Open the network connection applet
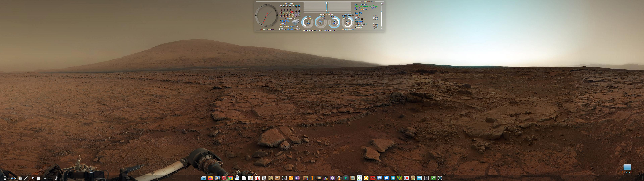The height and width of the screenshot is (181, 644). coord(26,178)
